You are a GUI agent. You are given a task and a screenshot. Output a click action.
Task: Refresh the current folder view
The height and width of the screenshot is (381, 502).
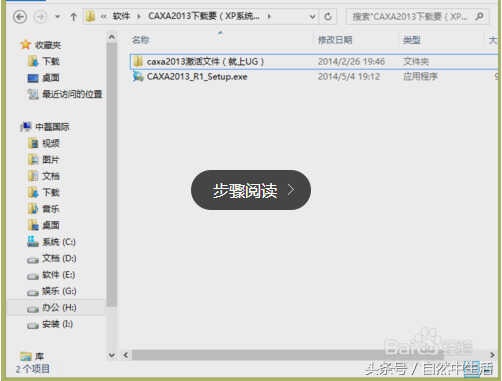pos(328,16)
